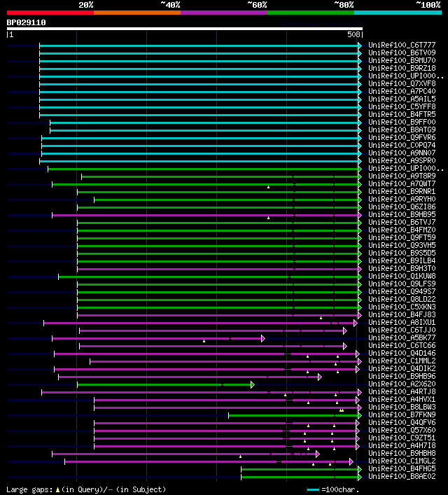Viewport: 448px width, 495px height.
Task: Select the UniRef100_C5YFF8 label
Action: click(402, 106)
